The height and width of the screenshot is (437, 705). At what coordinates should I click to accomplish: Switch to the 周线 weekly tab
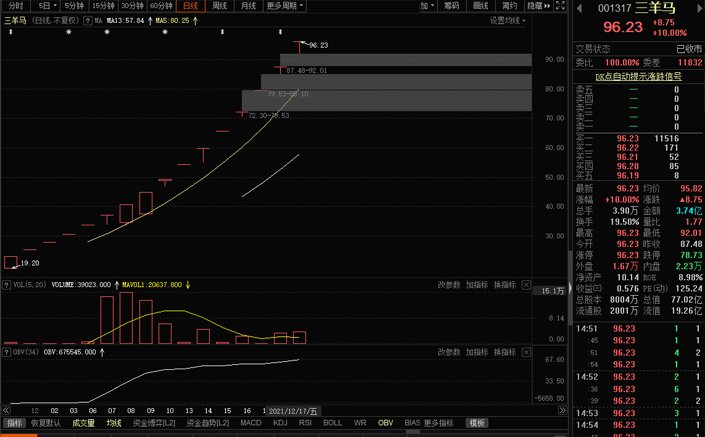point(220,6)
